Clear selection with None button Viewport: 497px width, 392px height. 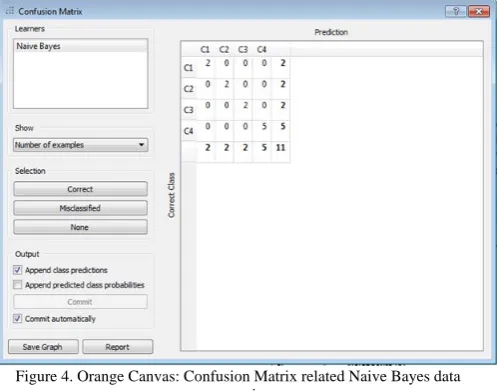click(x=80, y=227)
